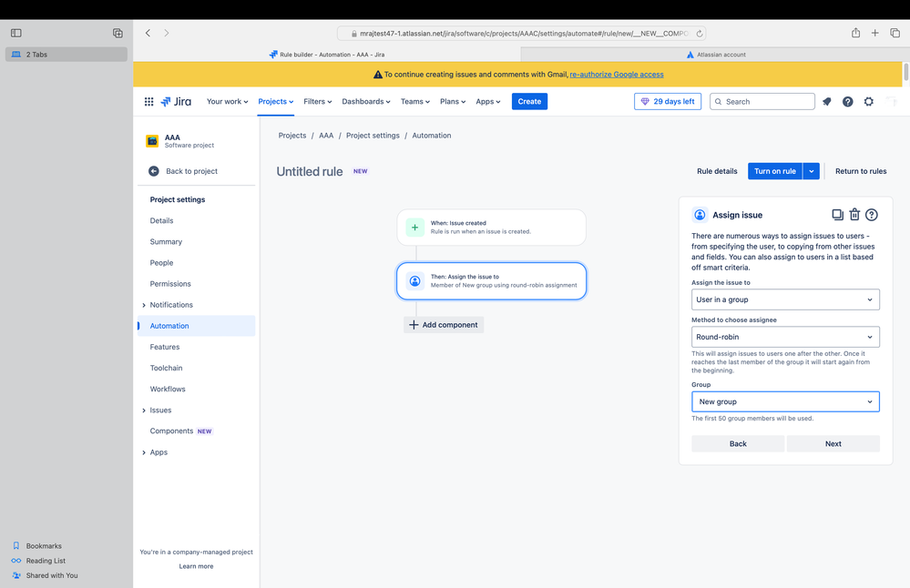Open the Method to choose assignee dropdown
The width and height of the screenshot is (910, 588).
coord(785,337)
